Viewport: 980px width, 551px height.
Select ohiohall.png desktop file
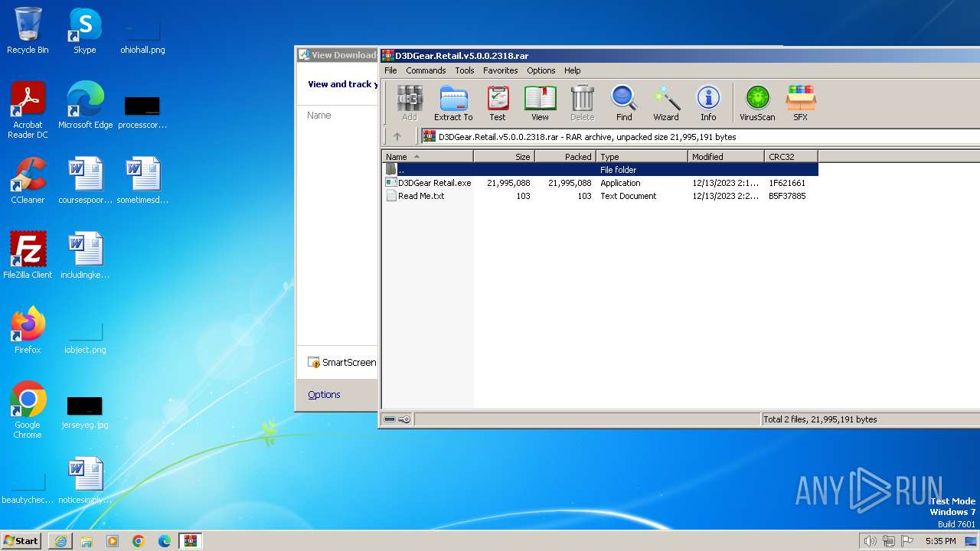(x=142, y=35)
